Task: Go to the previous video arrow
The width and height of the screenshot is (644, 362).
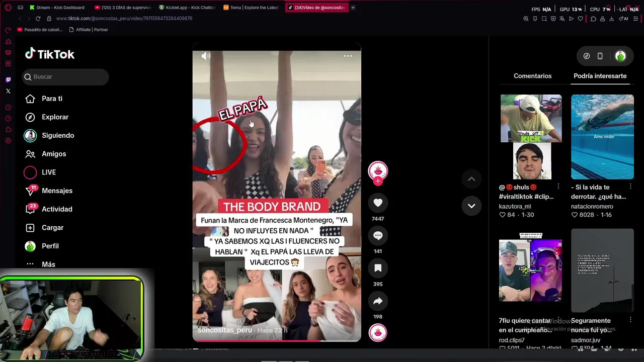Action: tap(471, 179)
